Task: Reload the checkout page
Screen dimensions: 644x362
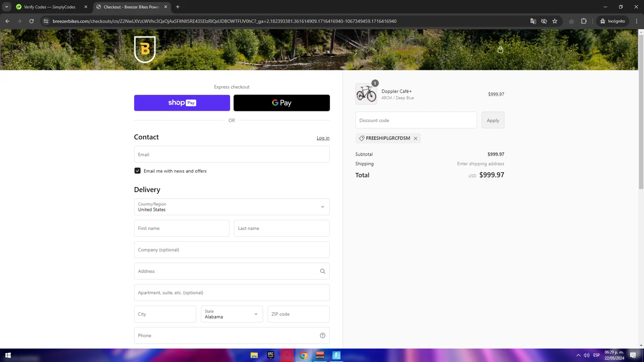Action: coord(31,21)
